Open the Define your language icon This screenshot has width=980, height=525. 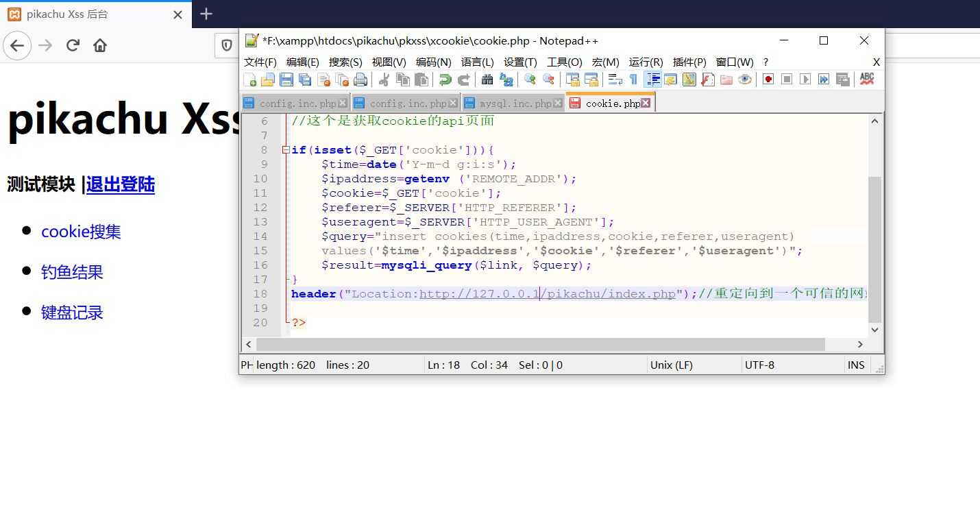pos(670,80)
